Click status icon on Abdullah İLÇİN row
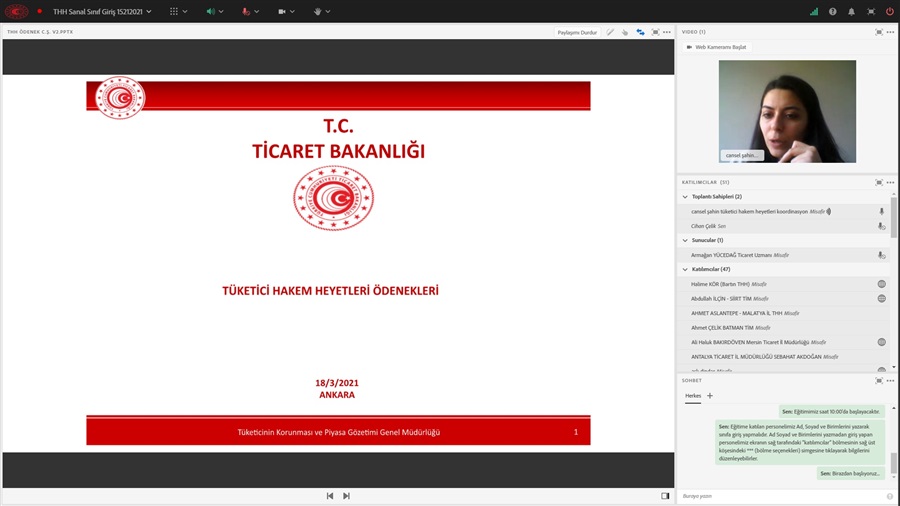This screenshot has height=506, width=900. point(882,298)
